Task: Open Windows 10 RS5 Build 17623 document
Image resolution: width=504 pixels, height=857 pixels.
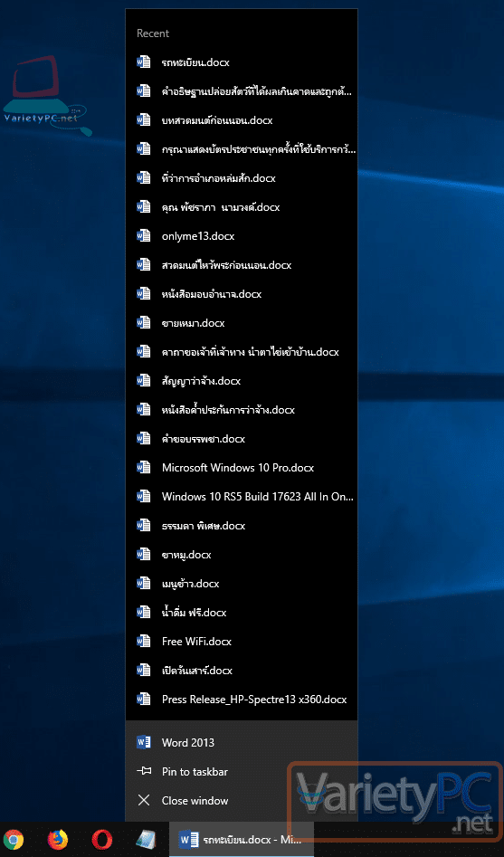Action: [x=242, y=496]
